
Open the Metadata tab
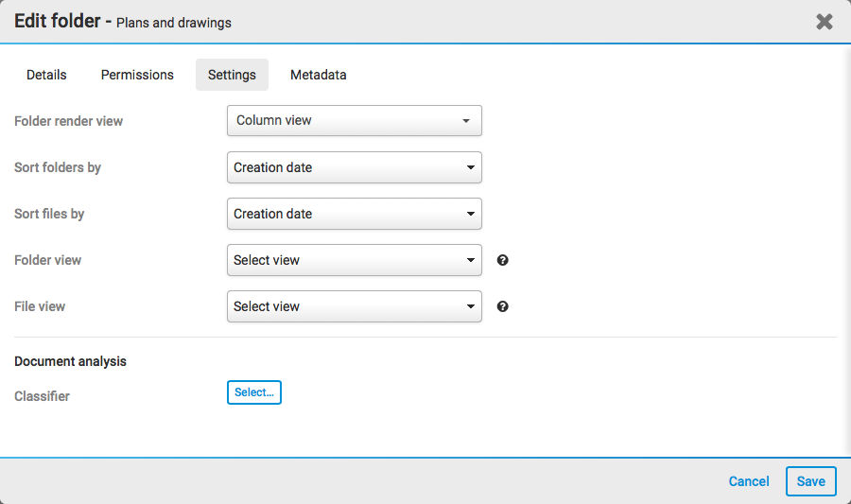(x=318, y=75)
